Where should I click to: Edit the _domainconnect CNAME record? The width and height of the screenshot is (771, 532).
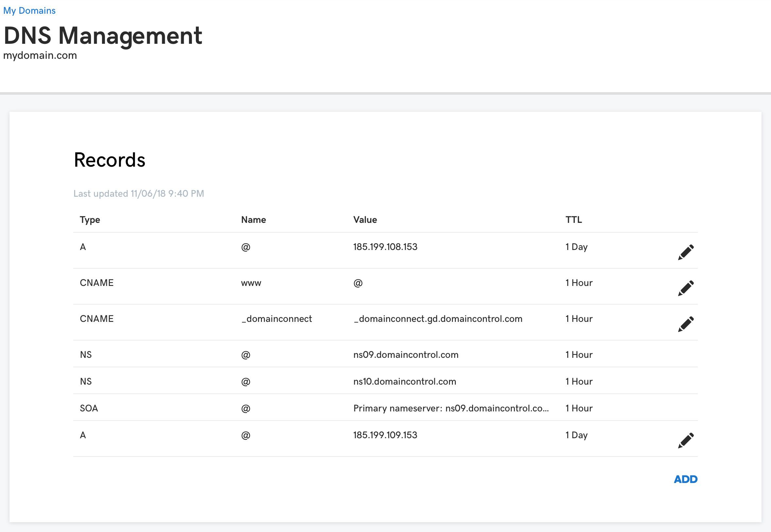686,324
